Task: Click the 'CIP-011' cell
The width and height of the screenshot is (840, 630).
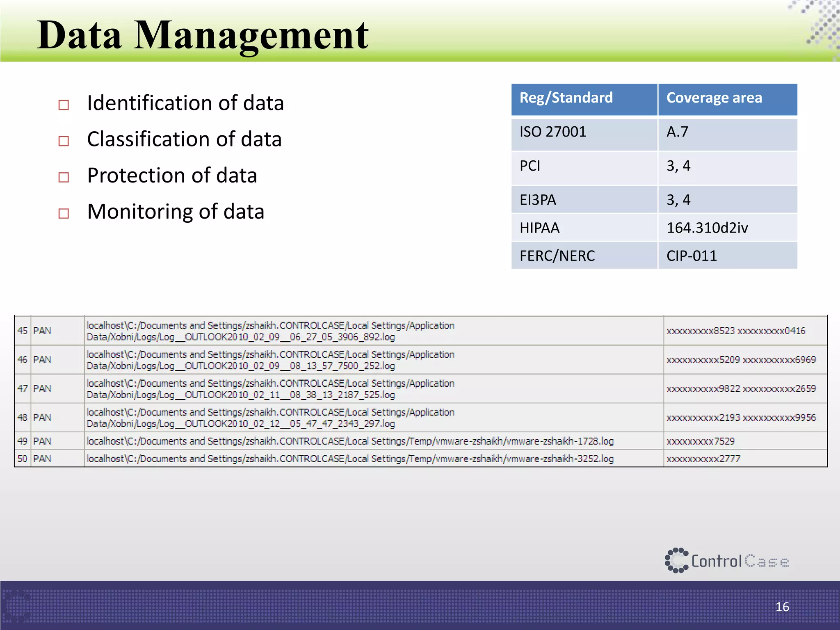Action: tap(728, 255)
